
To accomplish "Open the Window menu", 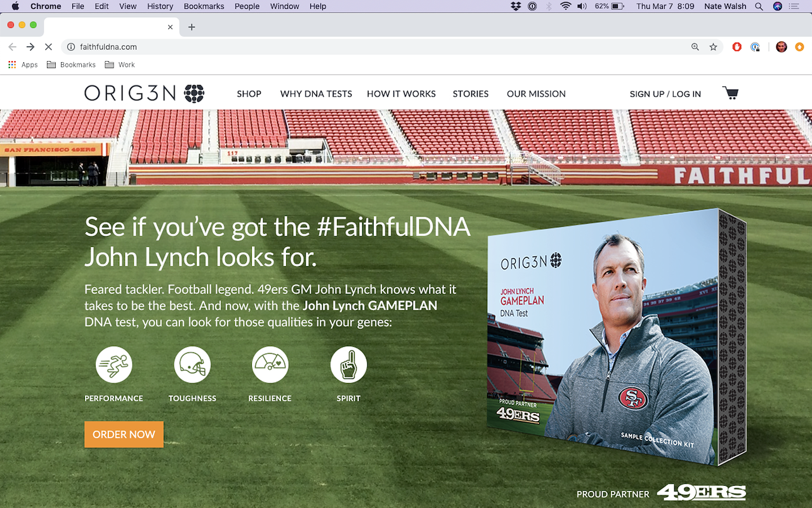I will (x=285, y=6).
